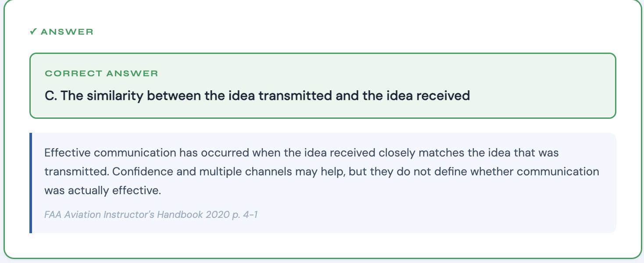This screenshot has width=644, height=263.
Task: Click the green checkmark icon beside ANSWER
Action: click(33, 32)
